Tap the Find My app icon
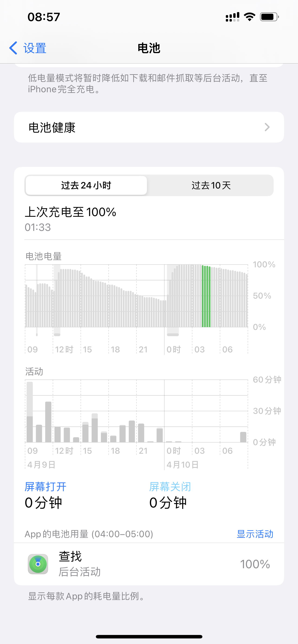 [x=38, y=564]
